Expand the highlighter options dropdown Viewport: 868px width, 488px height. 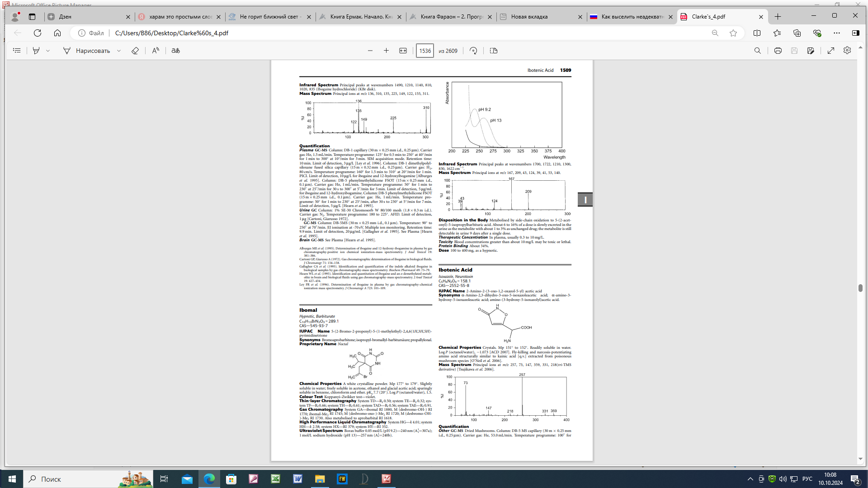pos(48,51)
